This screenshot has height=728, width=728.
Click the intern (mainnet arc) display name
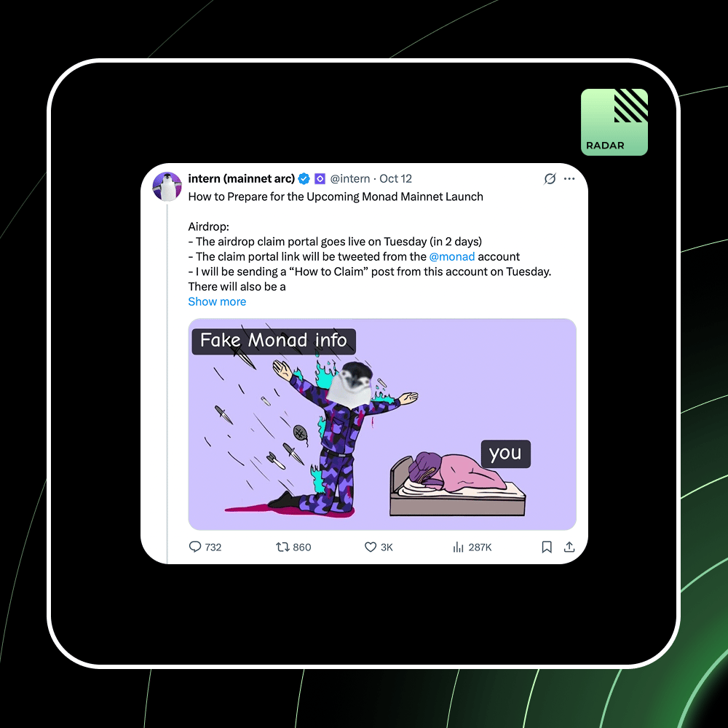tap(242, 179)
